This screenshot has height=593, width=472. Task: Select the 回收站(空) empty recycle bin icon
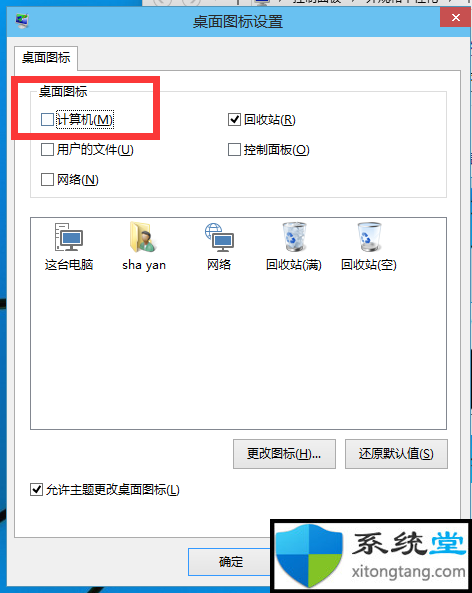point(369,246)
